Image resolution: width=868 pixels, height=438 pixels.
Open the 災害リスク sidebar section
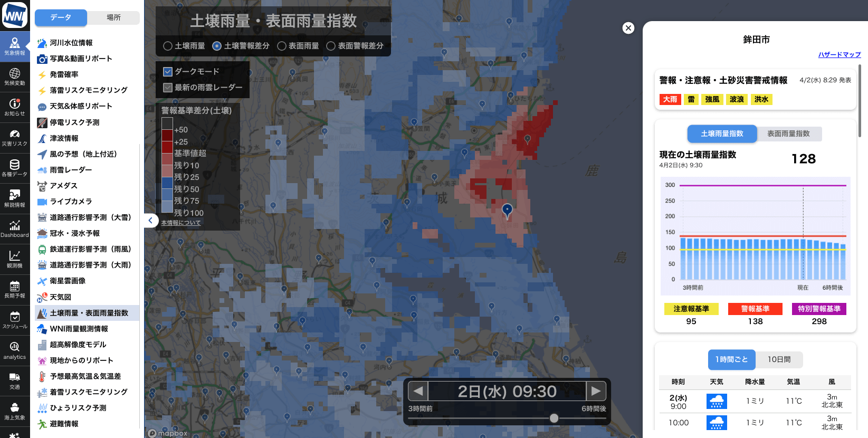point(15,138)
